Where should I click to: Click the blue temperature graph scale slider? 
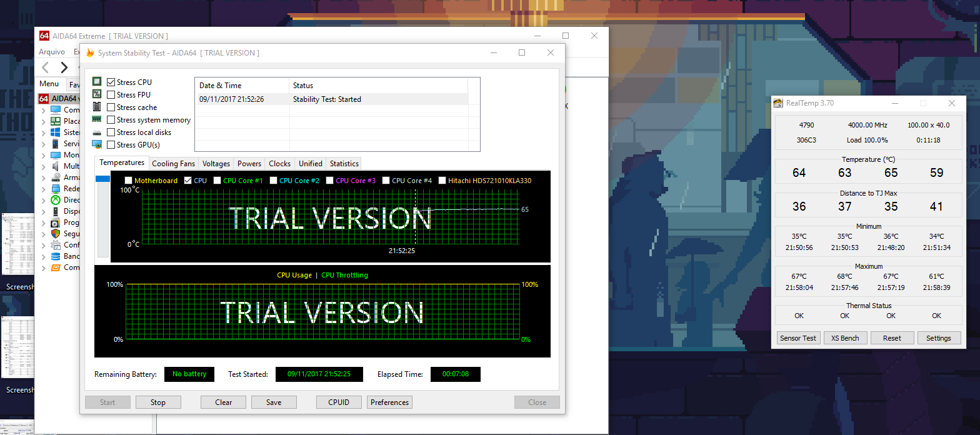[102, 179]
